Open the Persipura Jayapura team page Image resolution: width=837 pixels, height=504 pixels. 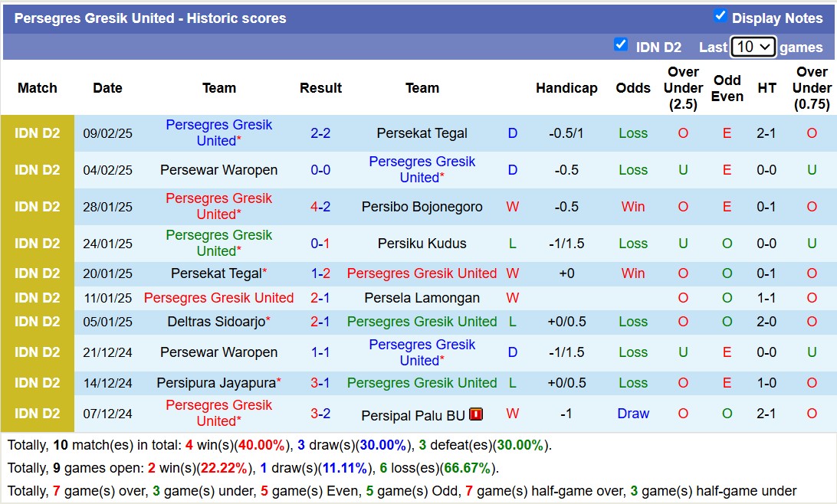pos(215,383)
